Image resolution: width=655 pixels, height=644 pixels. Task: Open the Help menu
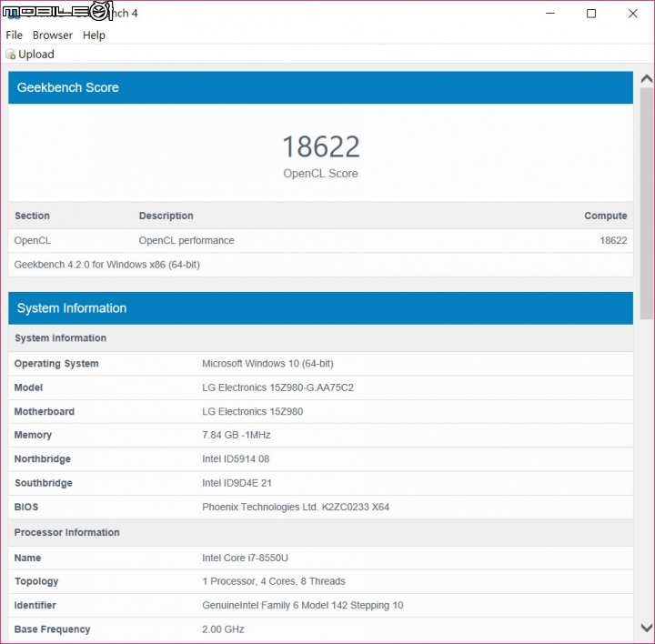pos(94,35)
